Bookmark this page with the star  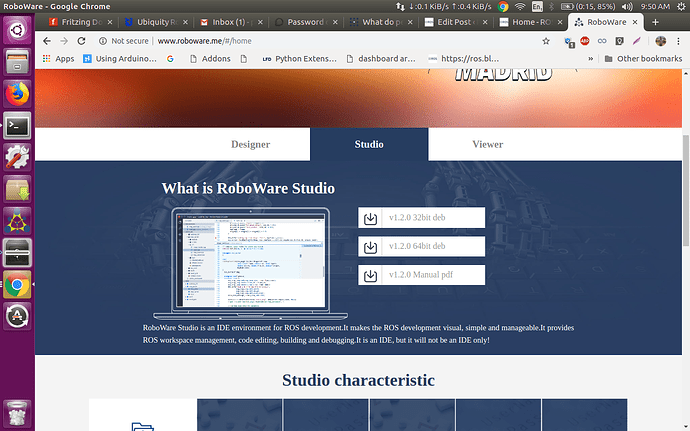tap(546, 41)
